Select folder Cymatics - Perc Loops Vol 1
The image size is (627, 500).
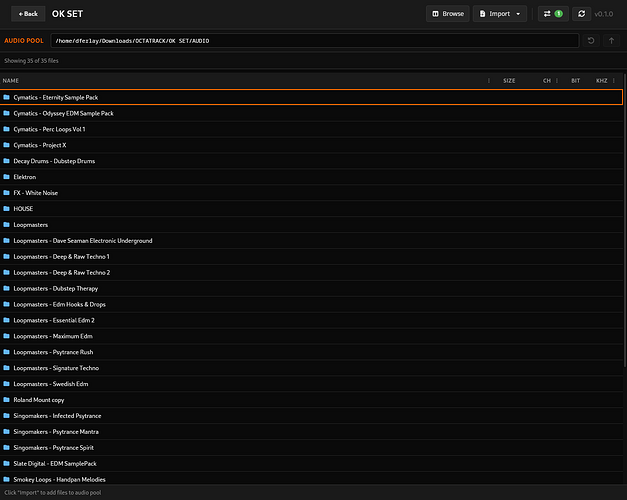tap(311, 129)
